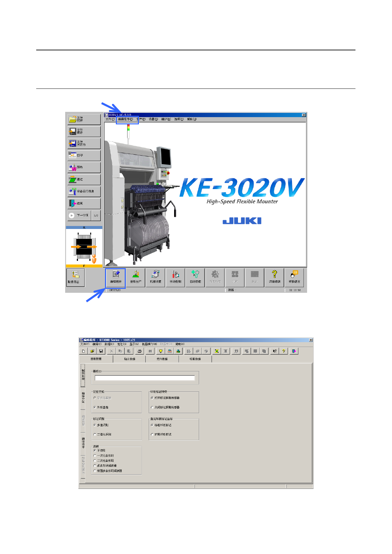
Task: Click the 取得日志 get log button
Action: [x=75, y=277]
